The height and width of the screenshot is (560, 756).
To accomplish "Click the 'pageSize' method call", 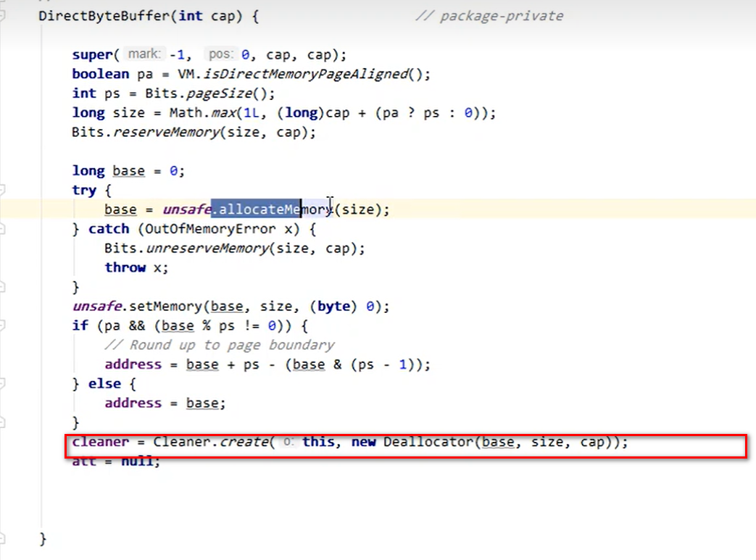I will point(219,93).
